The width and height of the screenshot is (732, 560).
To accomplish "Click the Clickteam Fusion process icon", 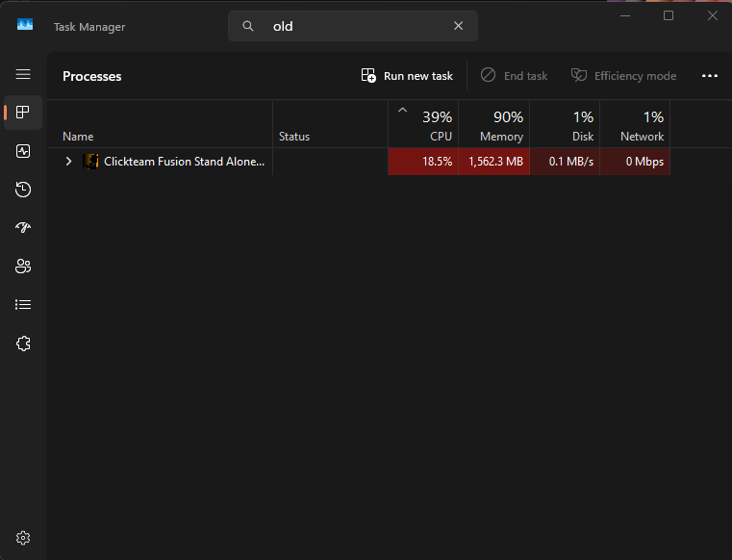I will pyautogui.click(x=90, y=162).
